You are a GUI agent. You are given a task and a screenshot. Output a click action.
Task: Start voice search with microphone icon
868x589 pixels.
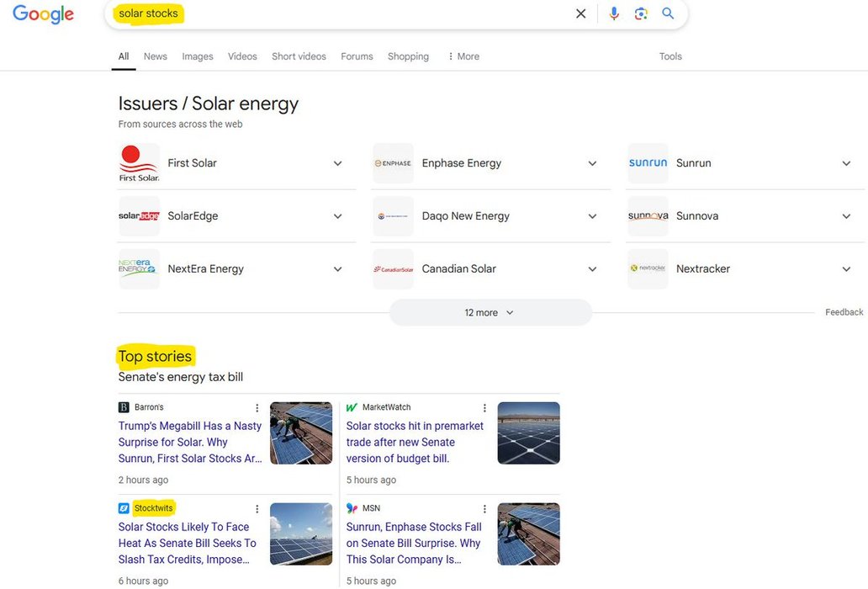[x=614, y=13]
